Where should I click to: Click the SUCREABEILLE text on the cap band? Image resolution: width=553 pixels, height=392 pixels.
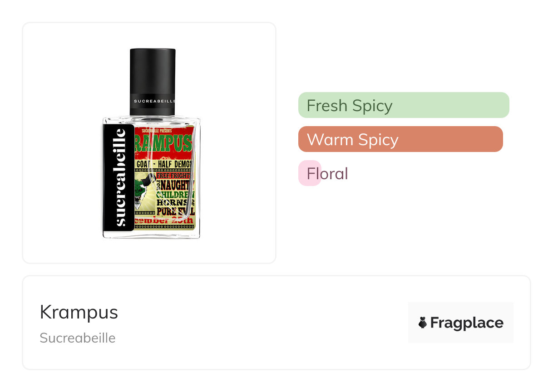(x=154, y=101)
